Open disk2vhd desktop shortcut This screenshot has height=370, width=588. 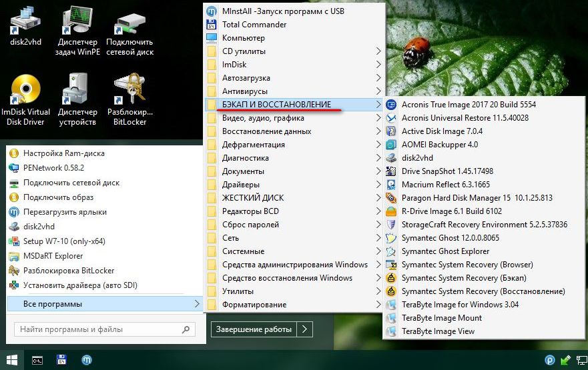click(x=25, y=25)
